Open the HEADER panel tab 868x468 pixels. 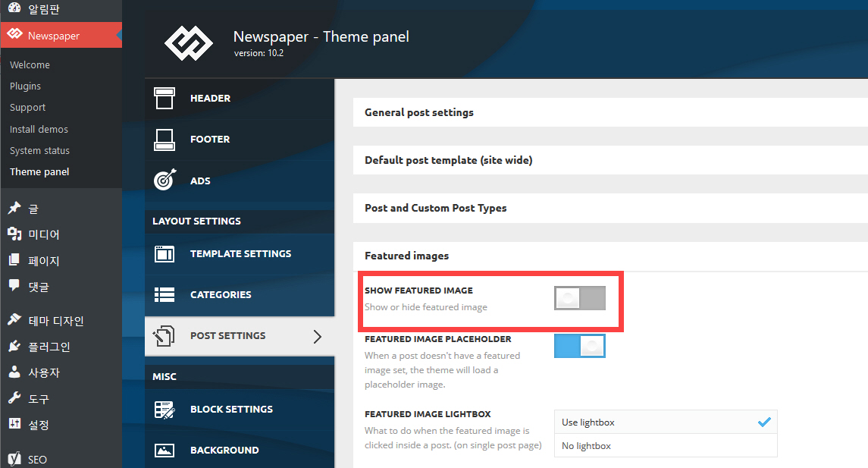pyautogui.click(x=240, y=99)
